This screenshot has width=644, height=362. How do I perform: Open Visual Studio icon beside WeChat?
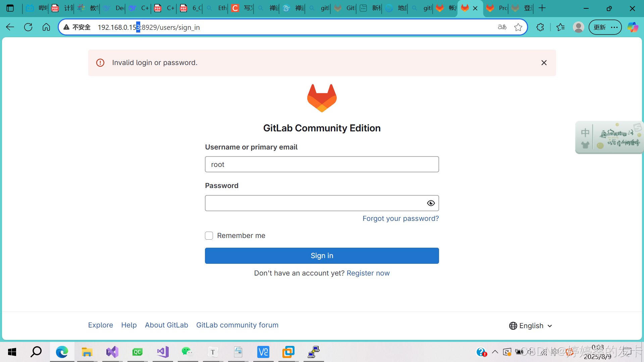(x=163, y=352)
